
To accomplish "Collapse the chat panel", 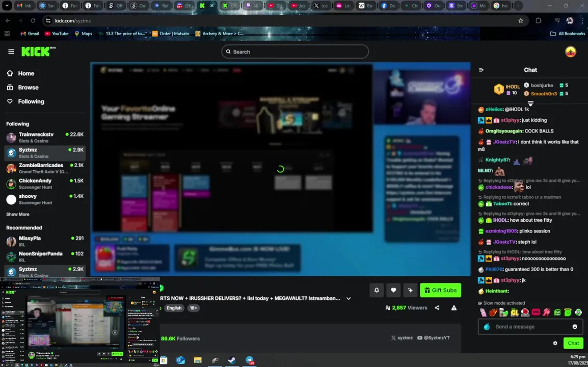I will [x=481, y=70].
